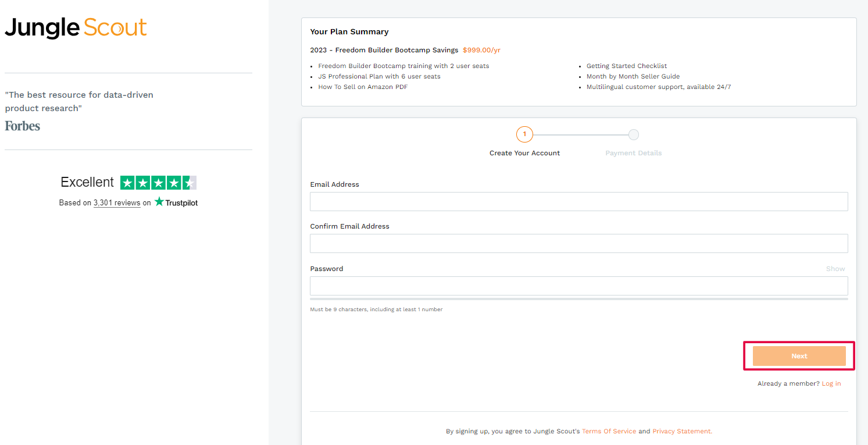Image resolution: width=868 pixels, height=445 pixels.
Task: Click Month by Month Seller Guide item
Action: [633, 77]
